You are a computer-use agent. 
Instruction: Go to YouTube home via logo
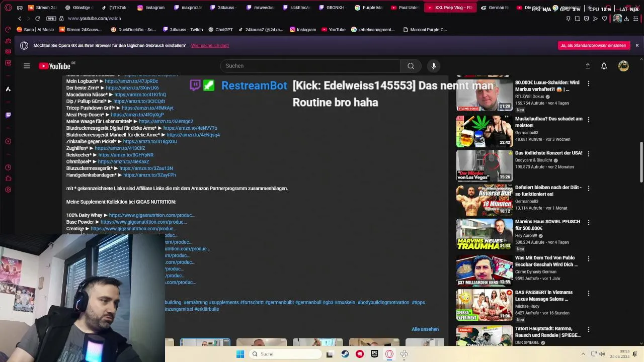(x=55, y=66)
